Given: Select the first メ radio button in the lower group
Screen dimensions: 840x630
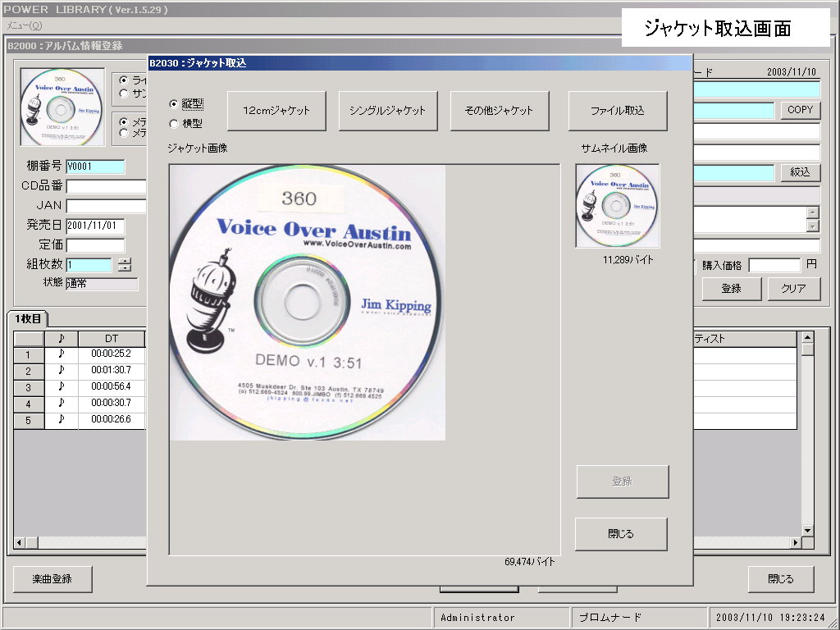Looking at the screenshot, I should (124, 121).
